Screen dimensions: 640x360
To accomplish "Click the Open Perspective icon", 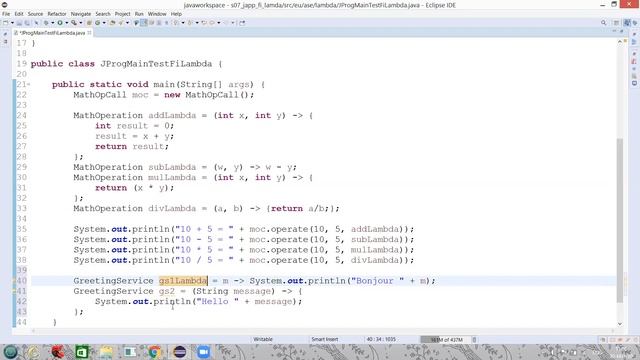I will coord(616,23).
